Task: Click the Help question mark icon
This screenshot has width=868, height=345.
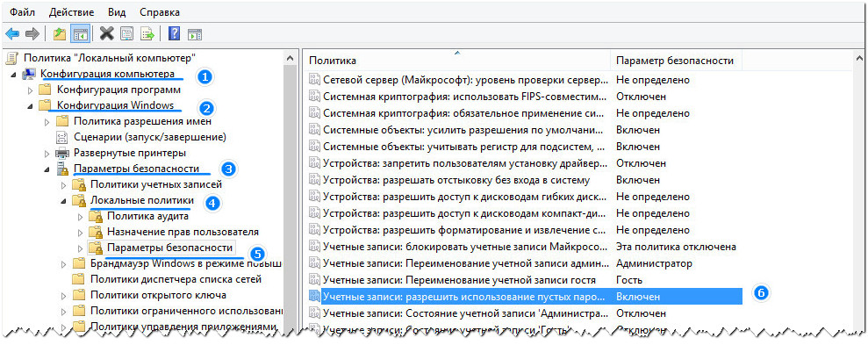Action: 174,33
